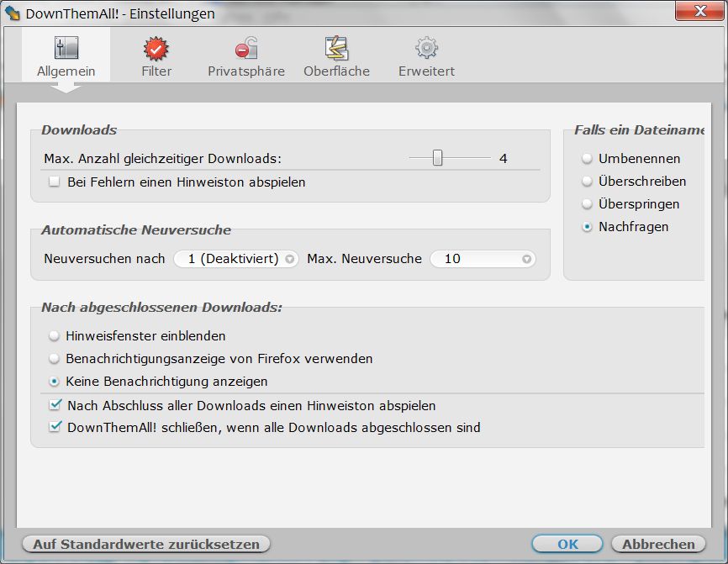Click the Oberfläche paintbrush icon
Viewport: 728px width, 564px height.
[x=336, y=48]
